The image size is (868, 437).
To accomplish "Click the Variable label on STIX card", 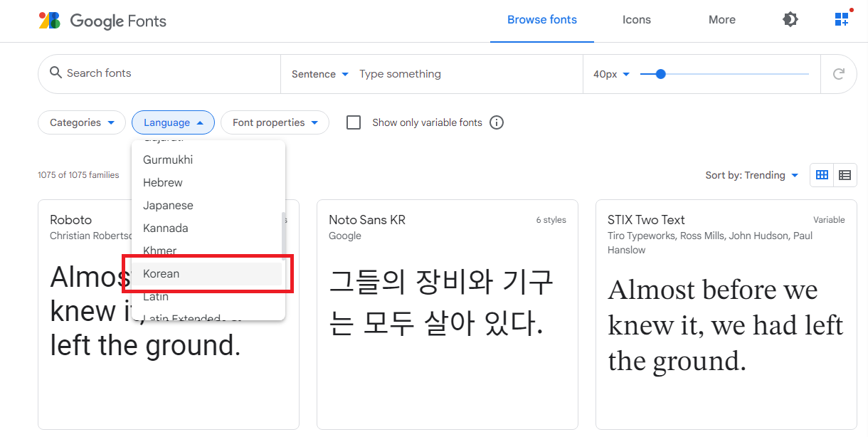I will coord(830,220).
